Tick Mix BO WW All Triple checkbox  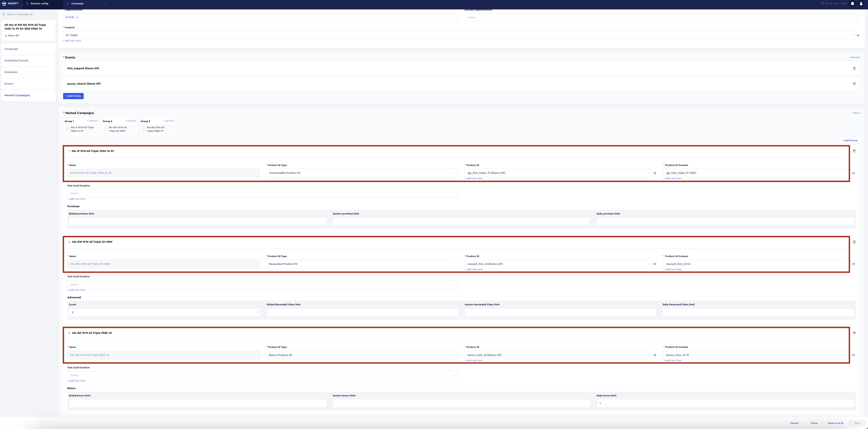pos(144,129)
